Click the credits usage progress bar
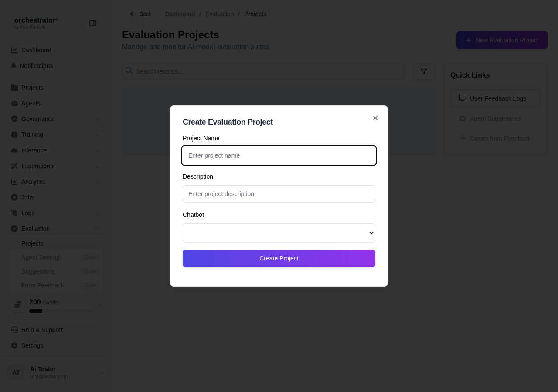This screenshot has width=558, height=392. point(61,311)
